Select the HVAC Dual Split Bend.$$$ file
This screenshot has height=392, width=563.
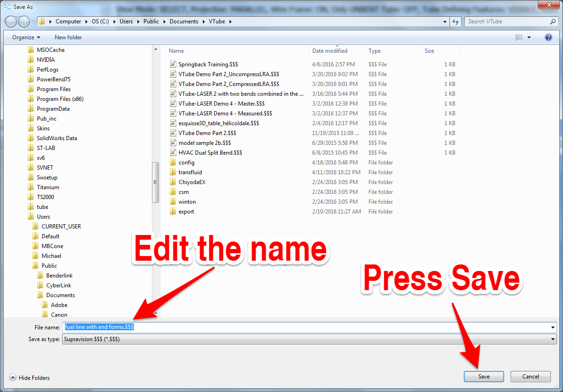tap(210, 153)
